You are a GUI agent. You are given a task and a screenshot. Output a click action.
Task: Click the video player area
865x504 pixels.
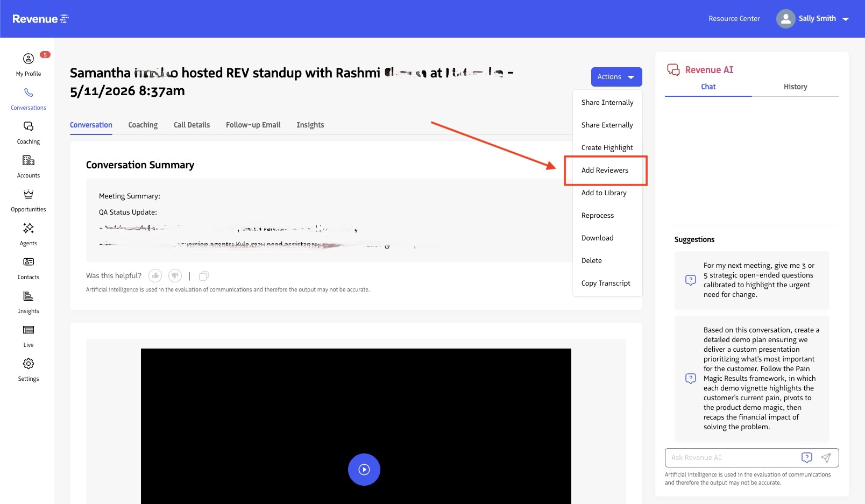[356, 426]
